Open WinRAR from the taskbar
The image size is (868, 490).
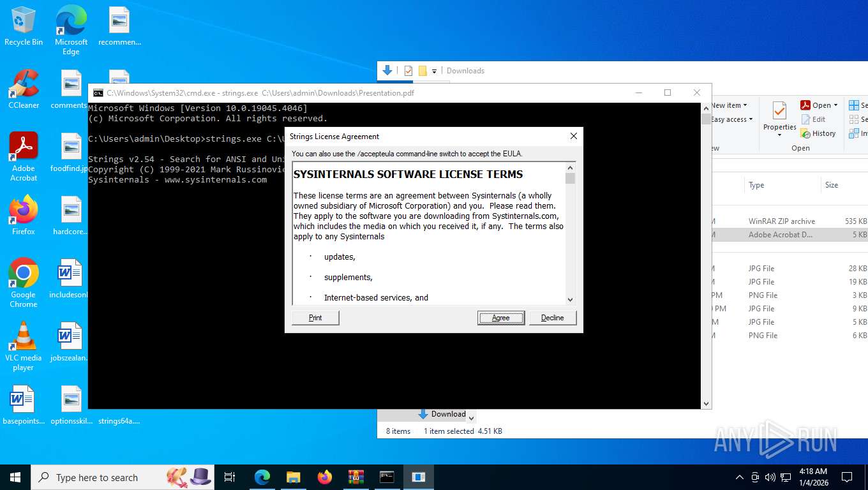tap(355, 477)
